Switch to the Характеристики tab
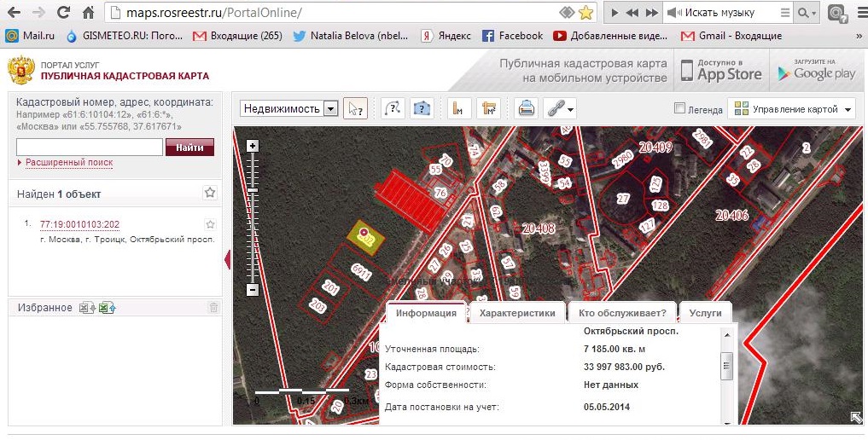Viewport: 868px width, 440px height. (x=517, y=313)
